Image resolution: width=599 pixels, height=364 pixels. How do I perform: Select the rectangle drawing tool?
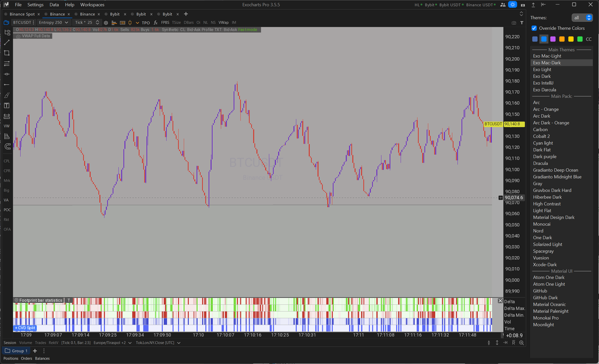[x=7, y=53]
